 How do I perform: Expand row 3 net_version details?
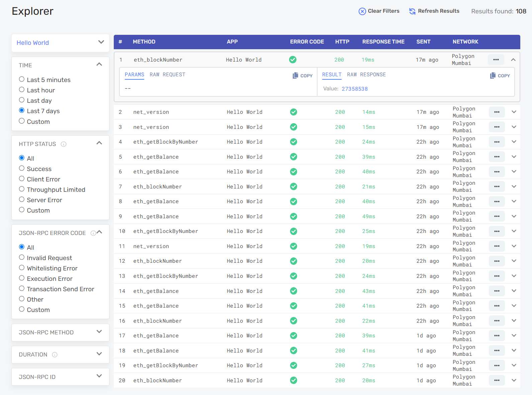[x=514, y=127]
